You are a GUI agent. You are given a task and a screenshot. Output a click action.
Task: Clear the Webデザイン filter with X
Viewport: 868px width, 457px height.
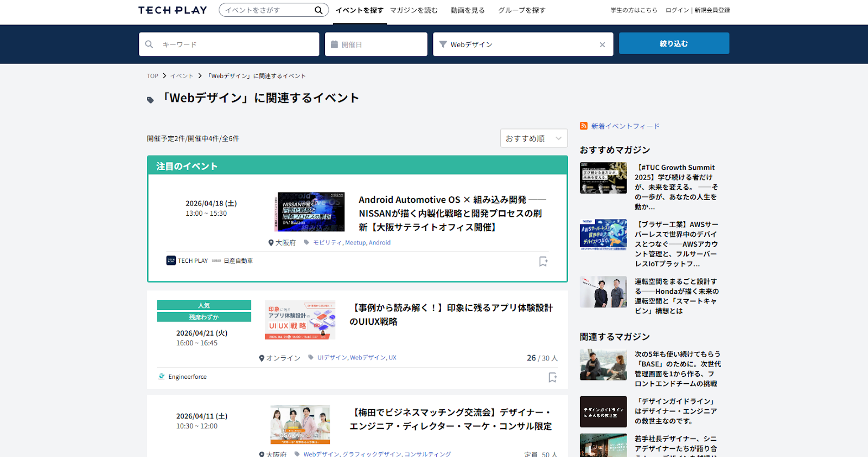[x=602, y=45]
